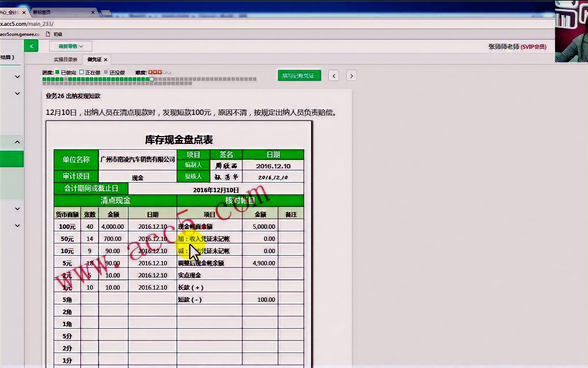Click the 填写记账凭证 green button

point(299,76)
